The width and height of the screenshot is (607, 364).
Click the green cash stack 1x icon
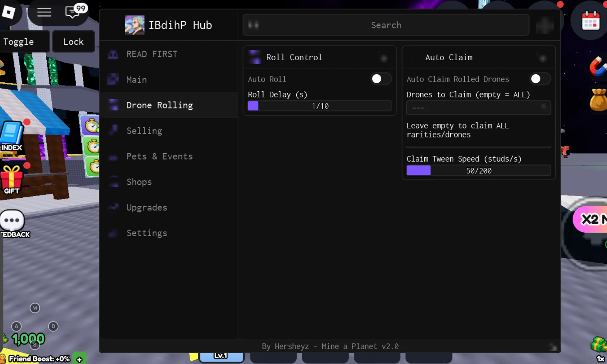pos(599,349)
